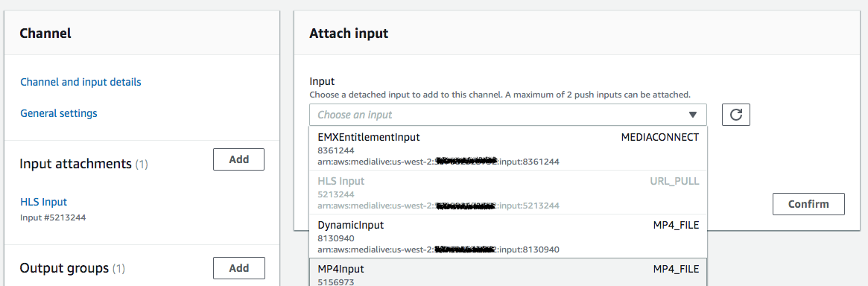The width and height of the screenshot is (868, 286).
Task: Click the ARN ending in input:8361244
Action: tap(438, 162)
